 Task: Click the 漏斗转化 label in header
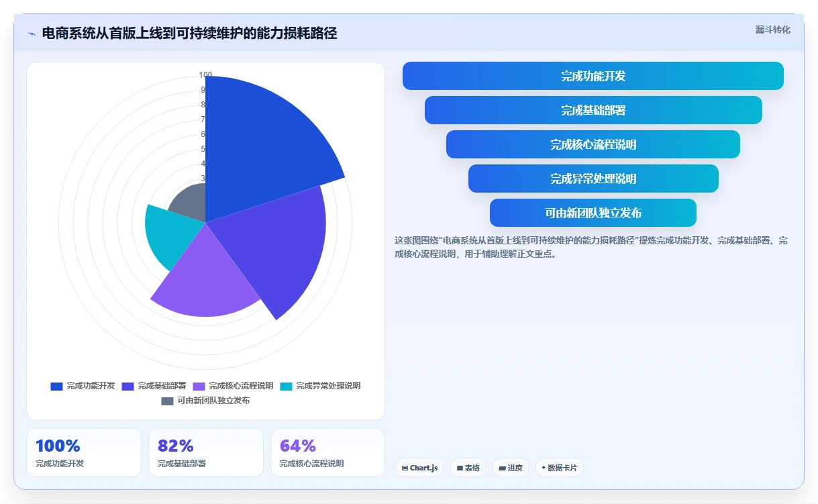tap(773, 30)
